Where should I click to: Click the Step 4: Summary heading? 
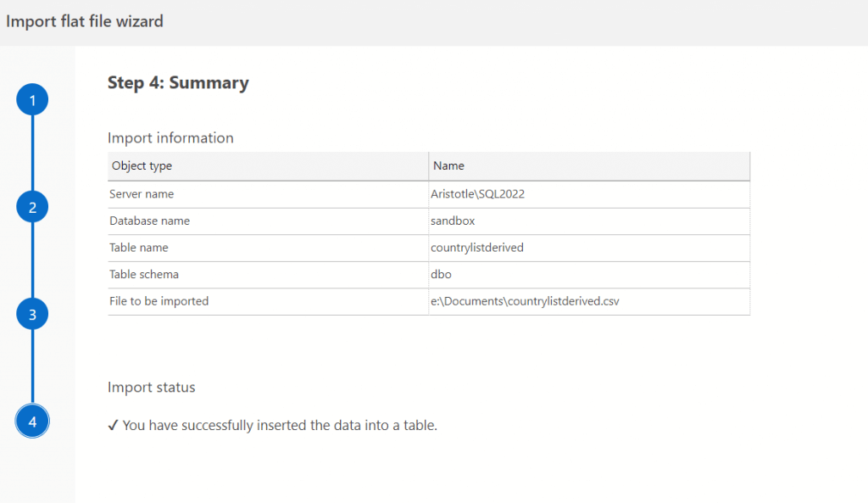tap(178, 83)
